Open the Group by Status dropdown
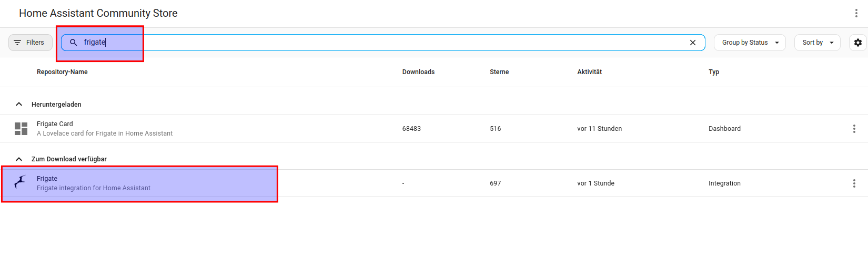 (749, 43)
